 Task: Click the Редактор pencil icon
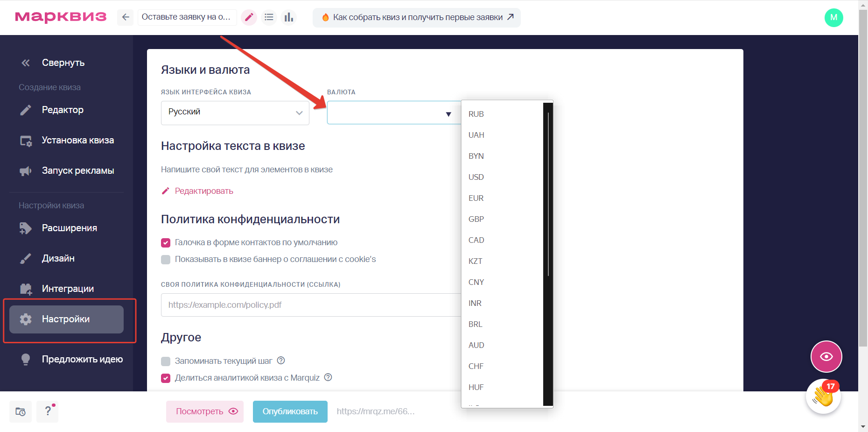point(26,110)
